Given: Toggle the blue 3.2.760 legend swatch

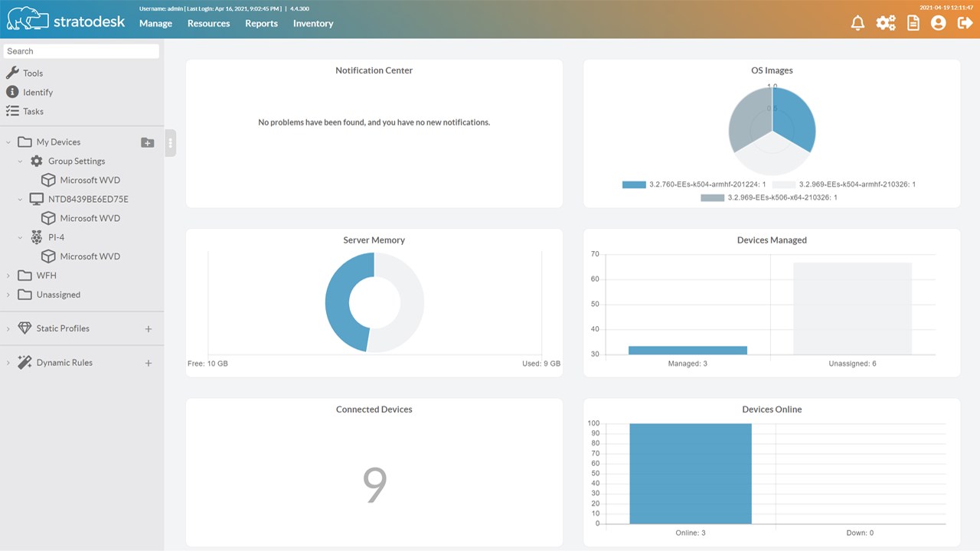Looking at the screenshot, I should point(634,184).
